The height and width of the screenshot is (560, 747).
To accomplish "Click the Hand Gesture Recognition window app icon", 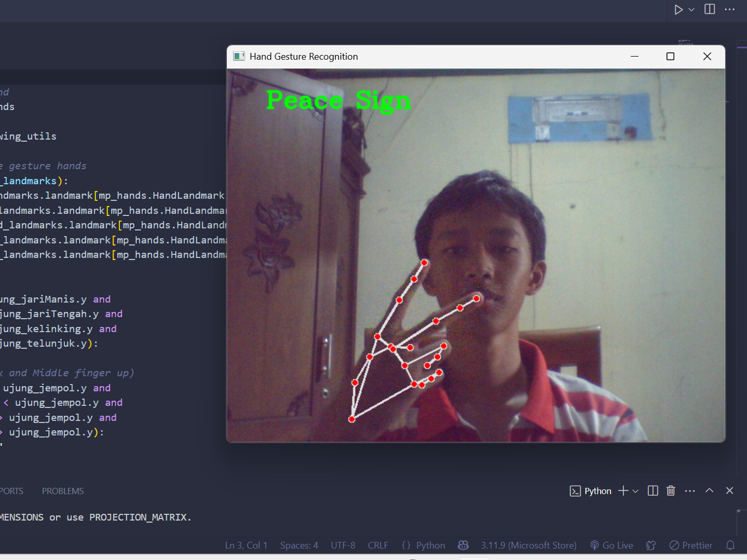I will (239, 56).
